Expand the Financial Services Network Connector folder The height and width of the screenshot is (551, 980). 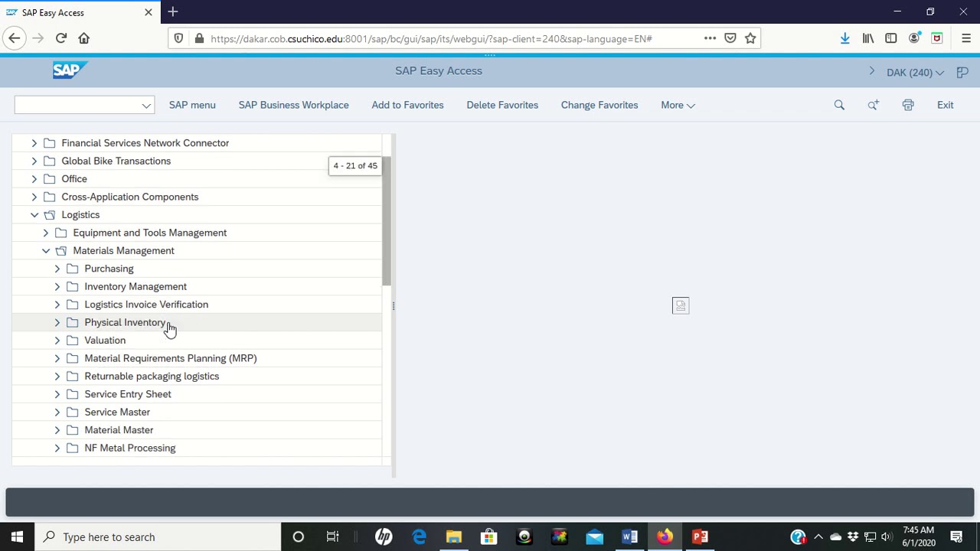(x=34, y=143)
